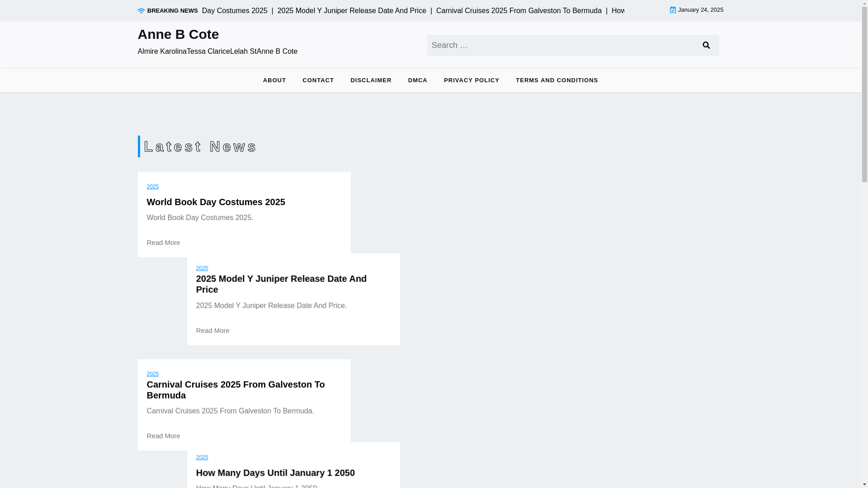Open the CONTACT menu item
Image resolution: width=868 pixels, height=488 pixels.
318,80
